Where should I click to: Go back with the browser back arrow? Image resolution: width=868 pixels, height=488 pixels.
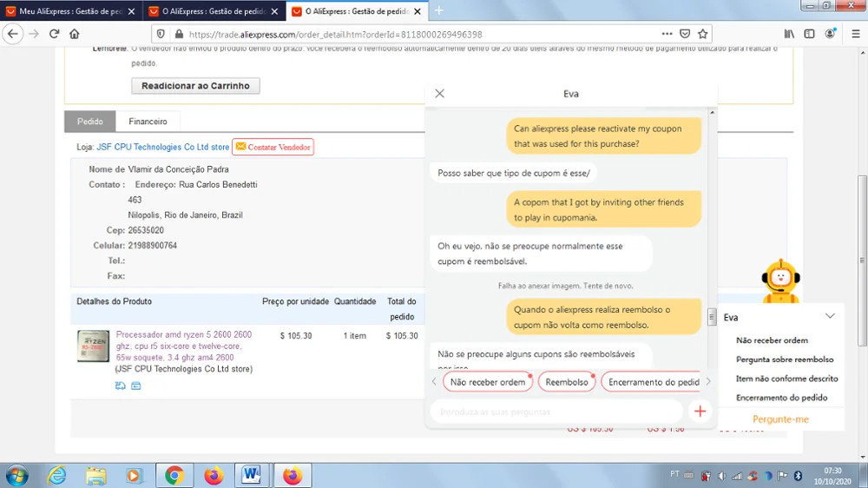click(12, 34)
